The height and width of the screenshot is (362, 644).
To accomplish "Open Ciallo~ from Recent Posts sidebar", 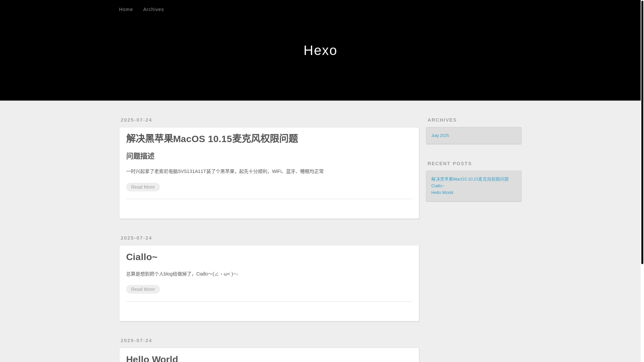I will [438, 186].
